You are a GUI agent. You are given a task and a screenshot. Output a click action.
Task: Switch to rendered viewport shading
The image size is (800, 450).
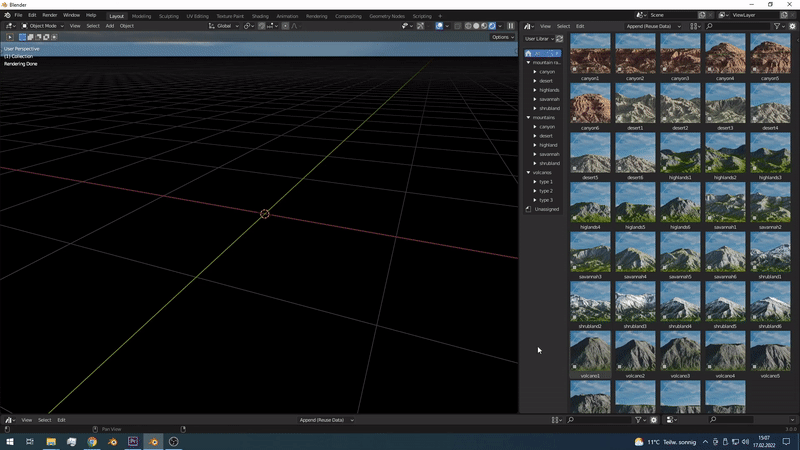pos(492,26)
